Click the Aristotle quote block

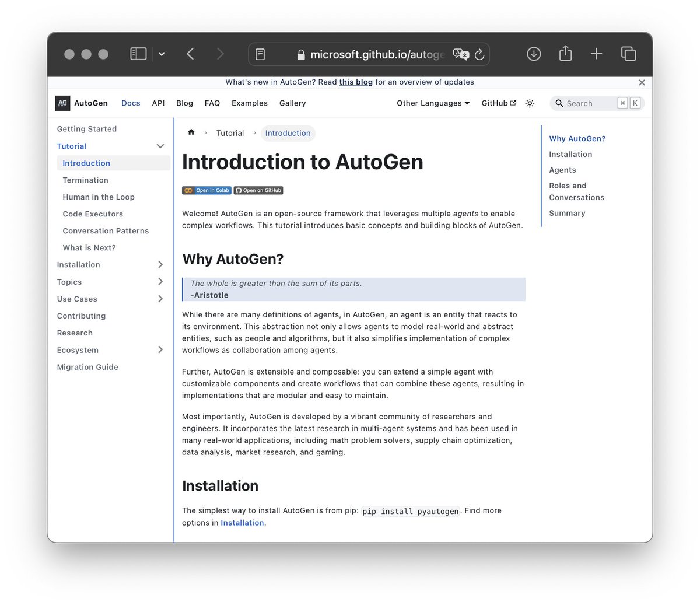[x=353, y=289]
